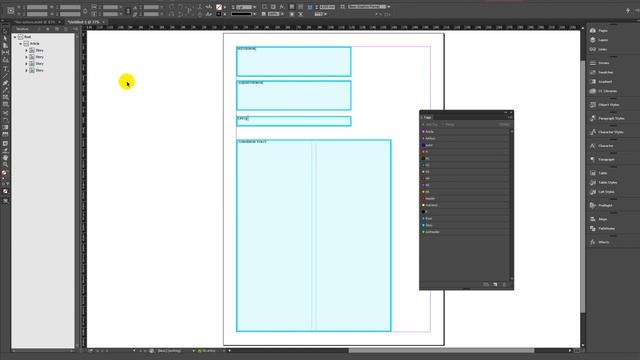This screenshot has height=360, width=640.
Task: Click the Delete Tag trash icon
Action: pos(504,284)
